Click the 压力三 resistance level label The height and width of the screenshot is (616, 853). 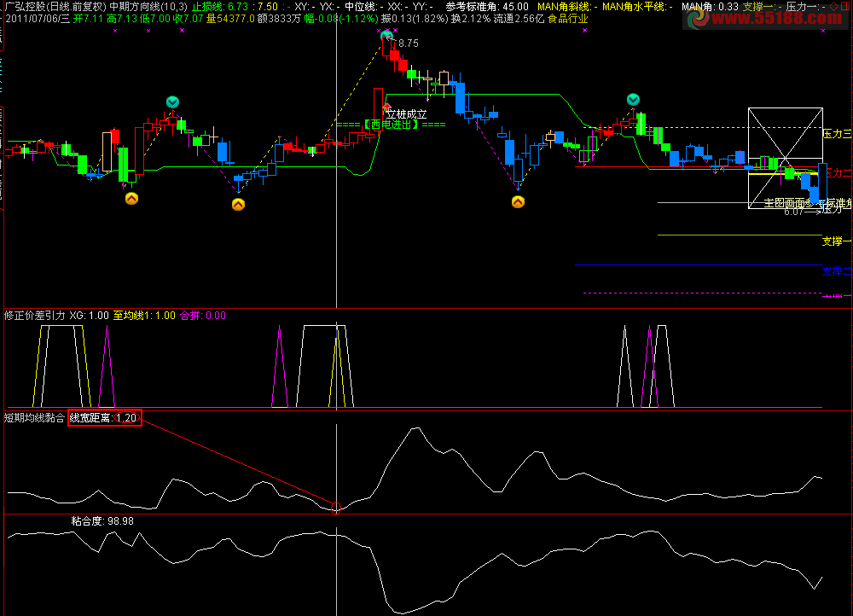[x=836, y=134]
